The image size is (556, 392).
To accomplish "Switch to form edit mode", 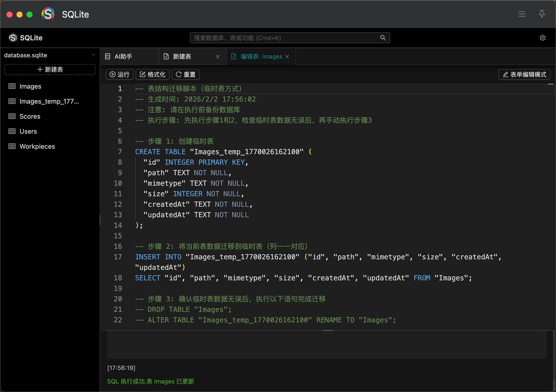I will coord(524,75).
